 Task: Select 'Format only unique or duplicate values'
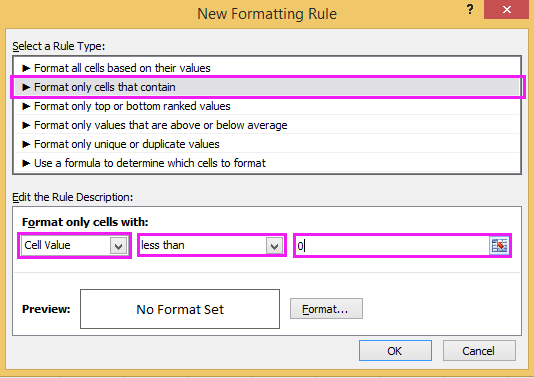tap(267, 144)
